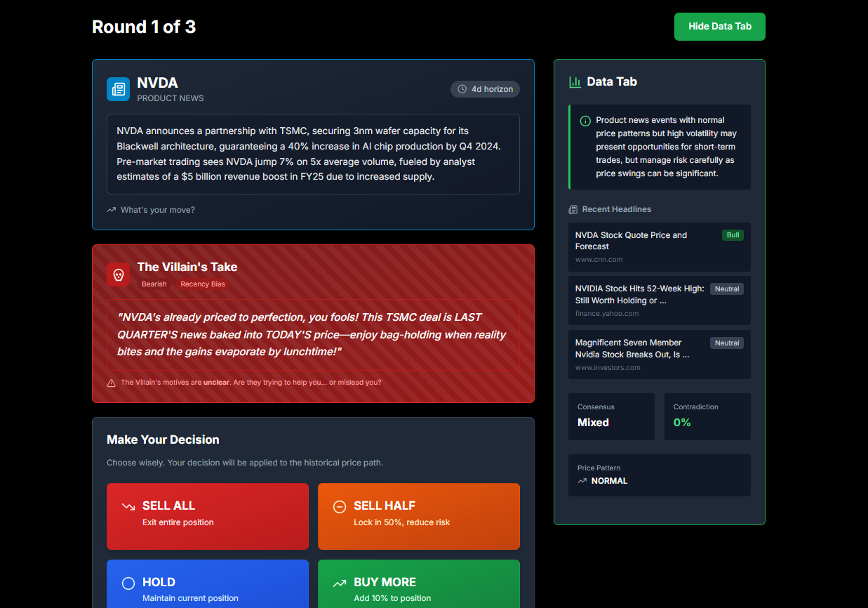Image resolution: width=868 pixels, height=608 pixels.
Task: Click the Data Tab title text
Action: click(612, 81)
